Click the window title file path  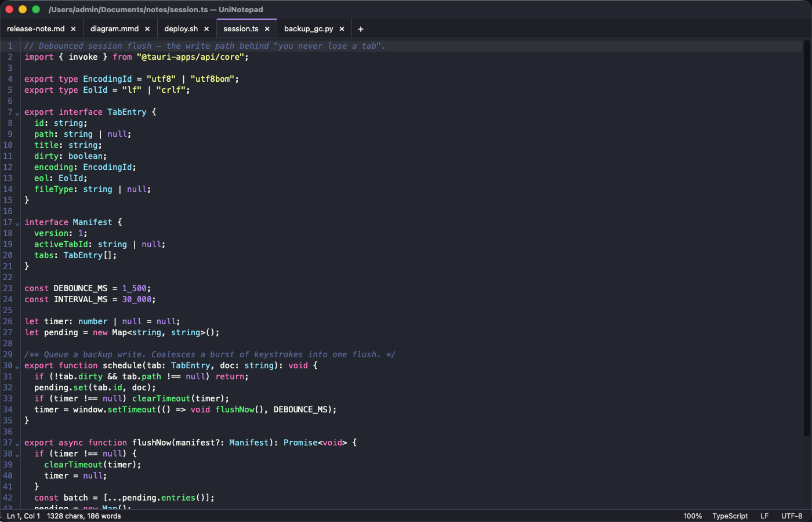[128, 9]
